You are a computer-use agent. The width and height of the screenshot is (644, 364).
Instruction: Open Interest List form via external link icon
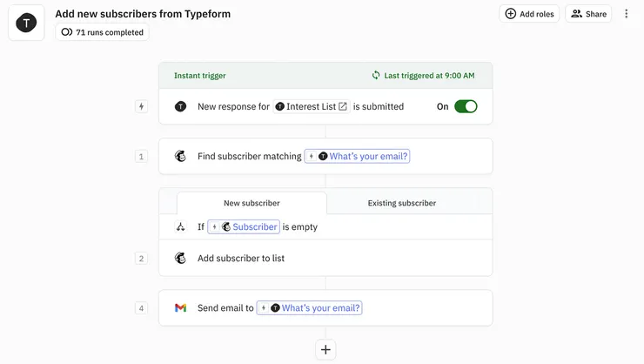pos(343,106)
